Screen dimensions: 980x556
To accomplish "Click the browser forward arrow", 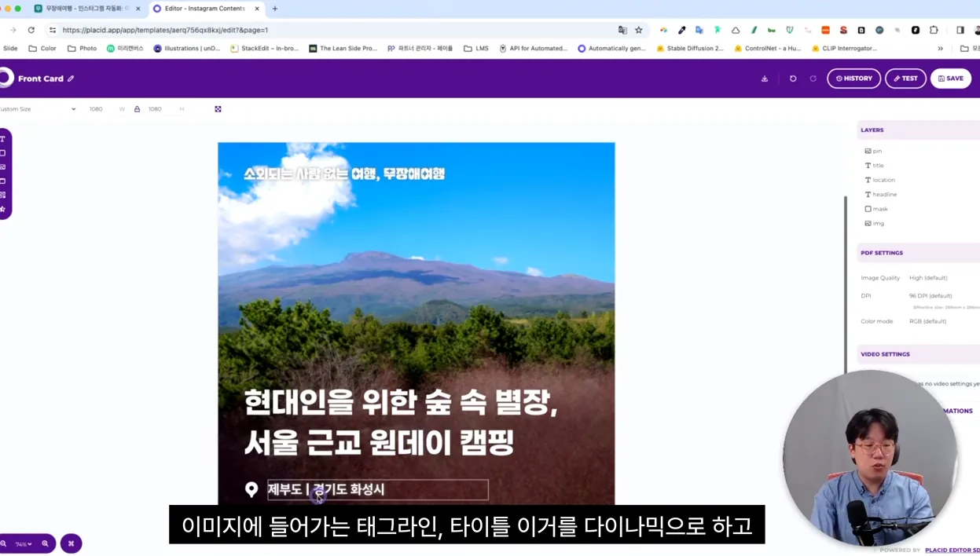I will click(x=13, y=30).
